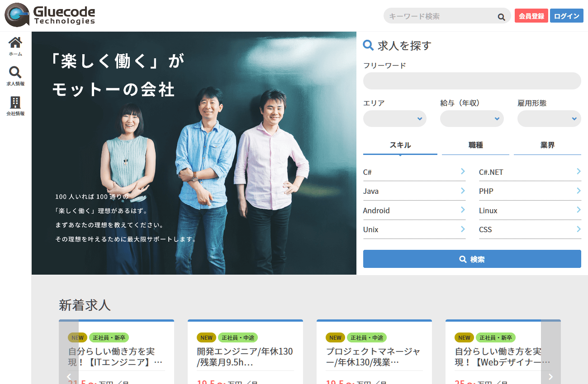Open the 雇用形態 dropdown
The width and height of the screenshot is (588, 384).
549,119
